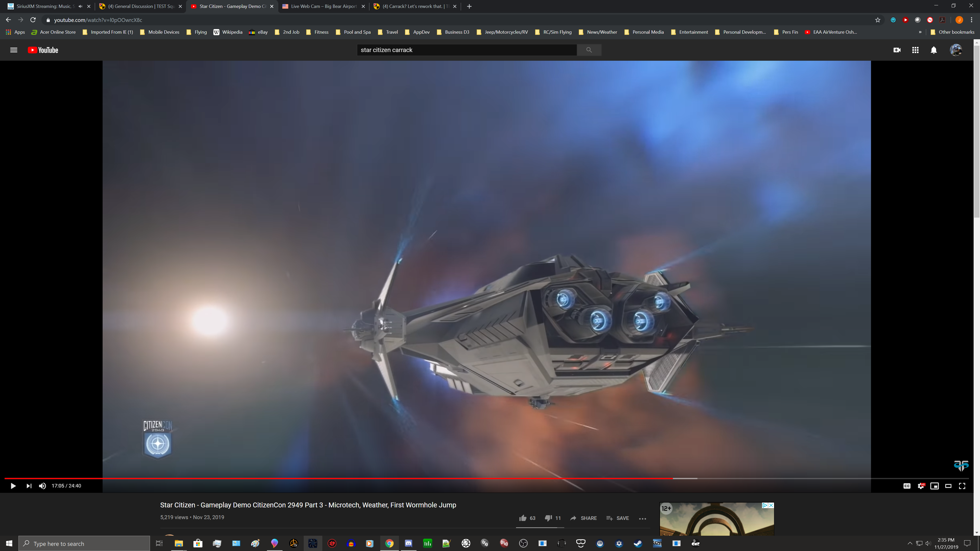Open YouTube notifications bell

tap(934, 50)
